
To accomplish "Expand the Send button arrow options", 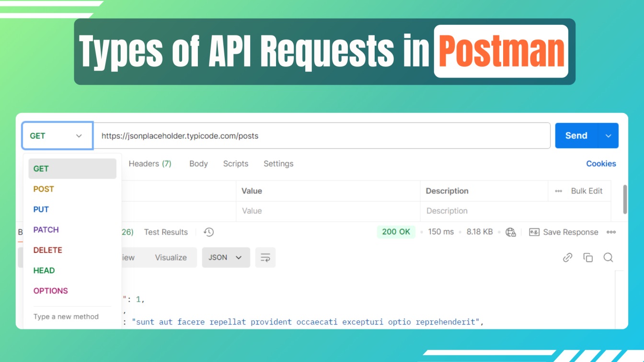I will coord(609,136).
